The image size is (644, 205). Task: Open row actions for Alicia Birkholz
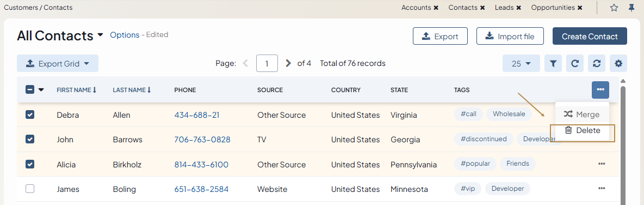tap(602, 164)
